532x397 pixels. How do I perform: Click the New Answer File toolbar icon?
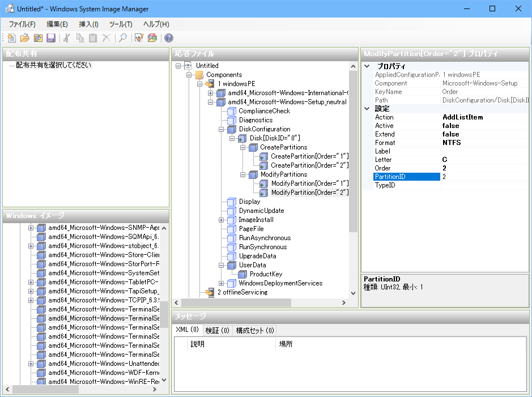tap(11, 38)
